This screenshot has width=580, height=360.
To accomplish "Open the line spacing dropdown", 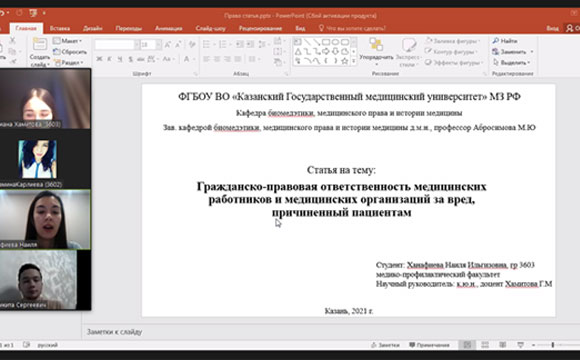I will [x=263, y=44].
